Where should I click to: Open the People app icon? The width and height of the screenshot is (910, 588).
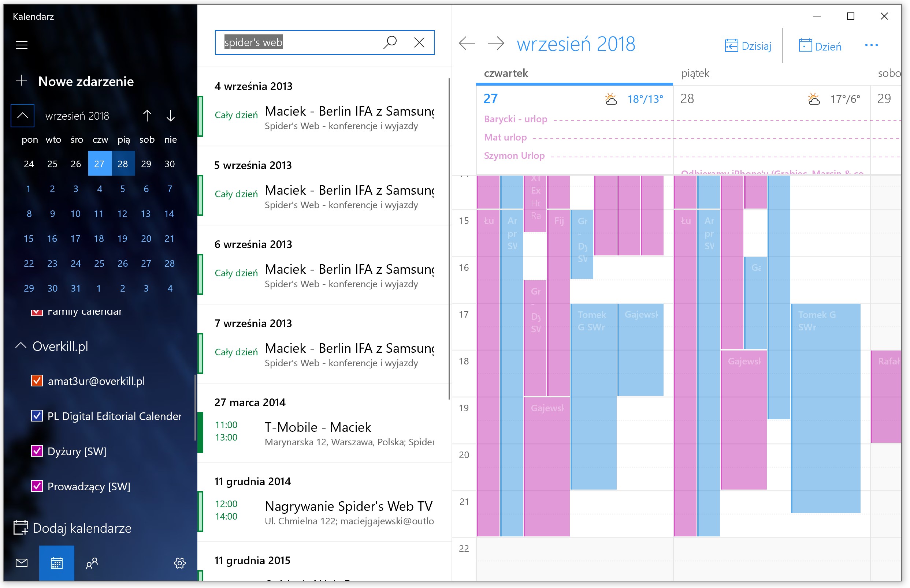[x=92, y=562]
